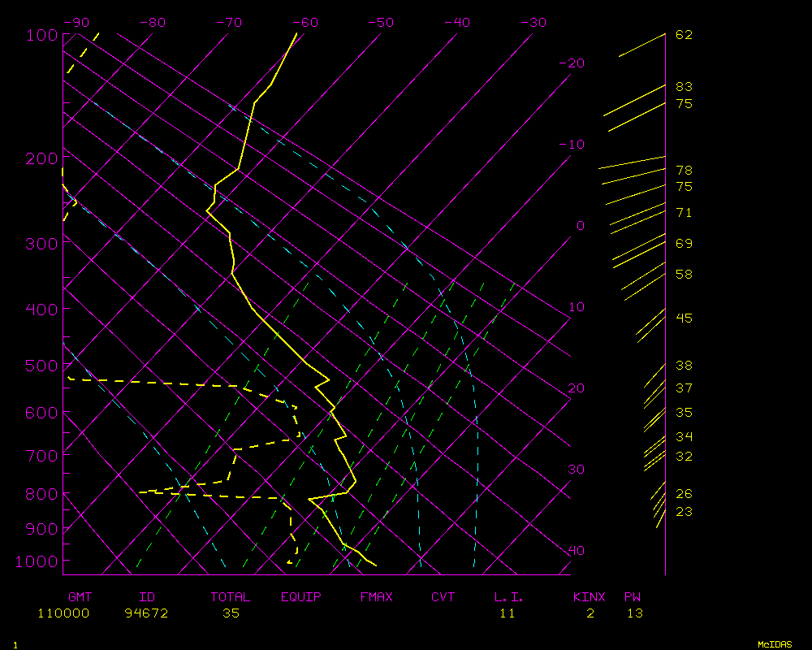Click the 0 degree isotherm label
The width and height of the screenshot is (812, 650).
(x=580, y=226)
